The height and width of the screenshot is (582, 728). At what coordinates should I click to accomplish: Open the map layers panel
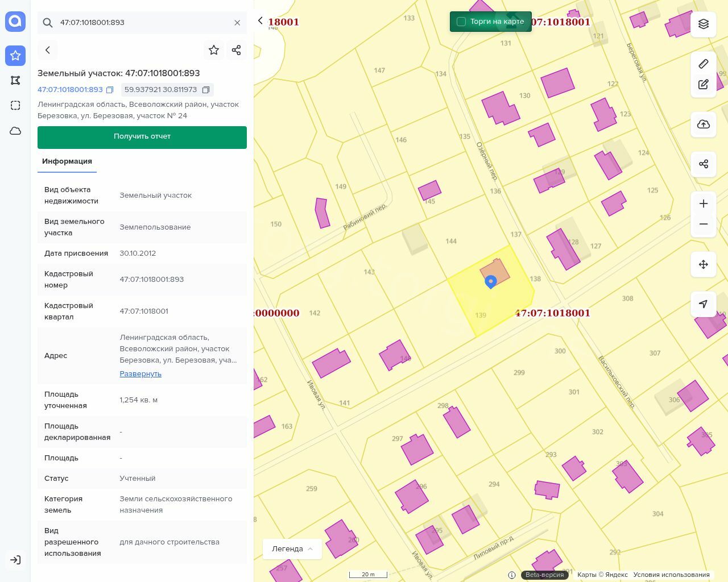704,24
